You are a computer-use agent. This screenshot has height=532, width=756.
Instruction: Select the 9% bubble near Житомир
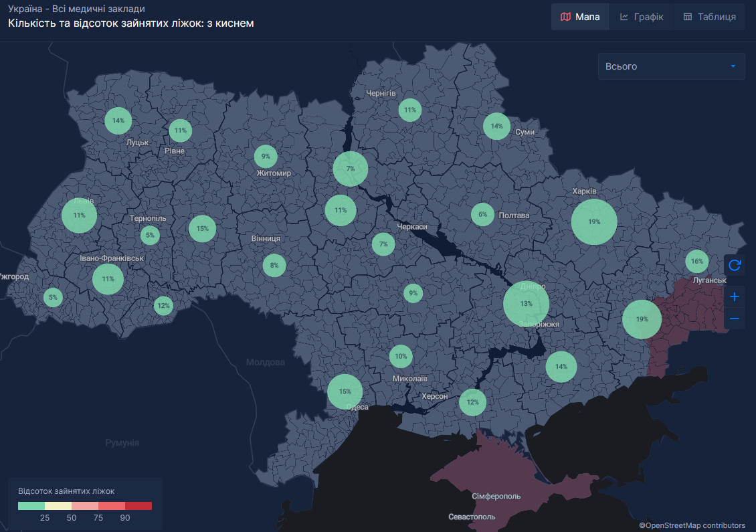pos(266,157)
